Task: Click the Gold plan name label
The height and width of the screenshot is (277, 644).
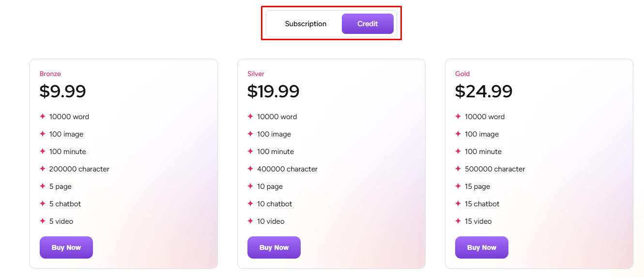Action: click(x=462, y=74)
